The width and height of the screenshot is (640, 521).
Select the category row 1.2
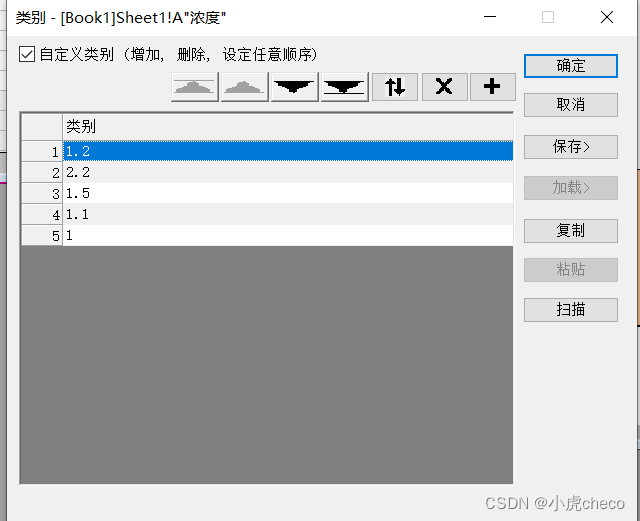tap(288, 151)
